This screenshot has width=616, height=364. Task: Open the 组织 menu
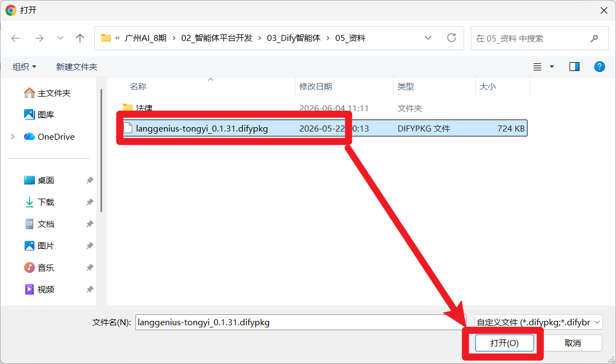25,67
